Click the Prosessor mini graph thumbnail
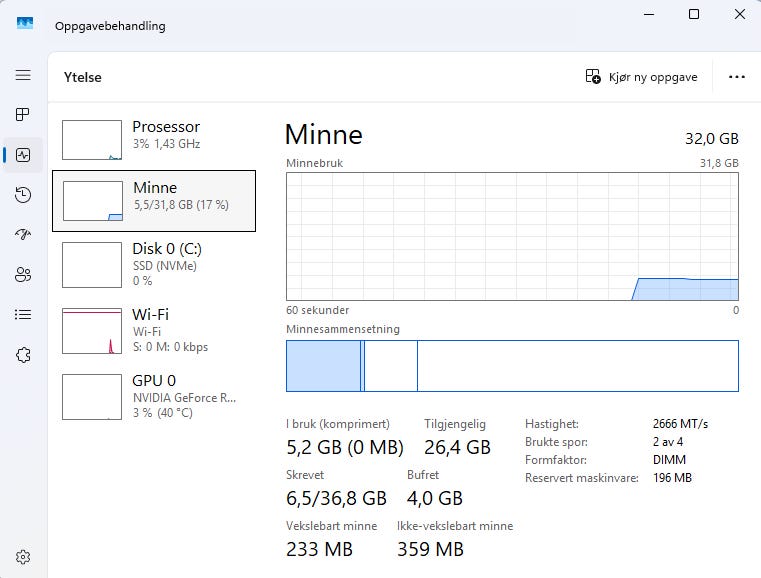Image resolution: width=761 pixels, height=578 pixels. pos(92,140)
